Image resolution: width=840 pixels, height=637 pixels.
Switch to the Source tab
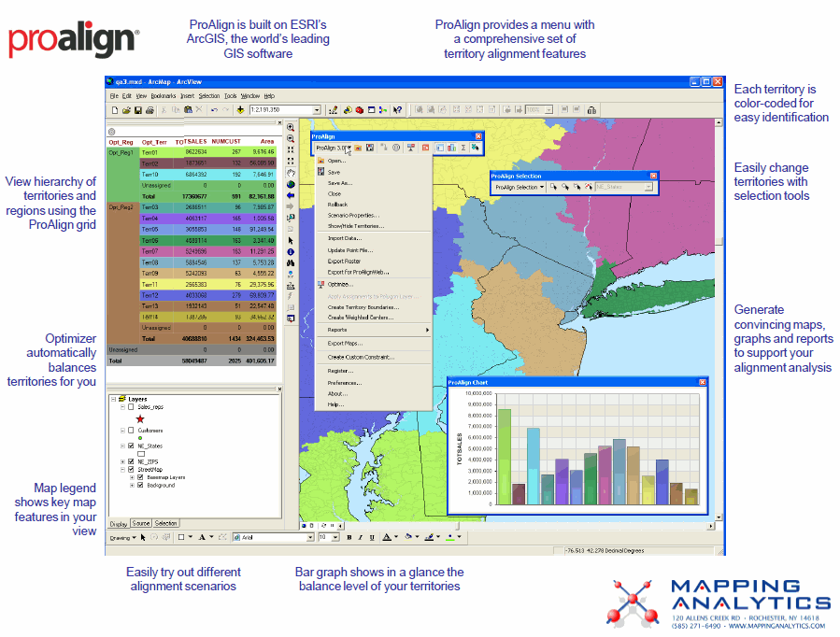[141, 523]
